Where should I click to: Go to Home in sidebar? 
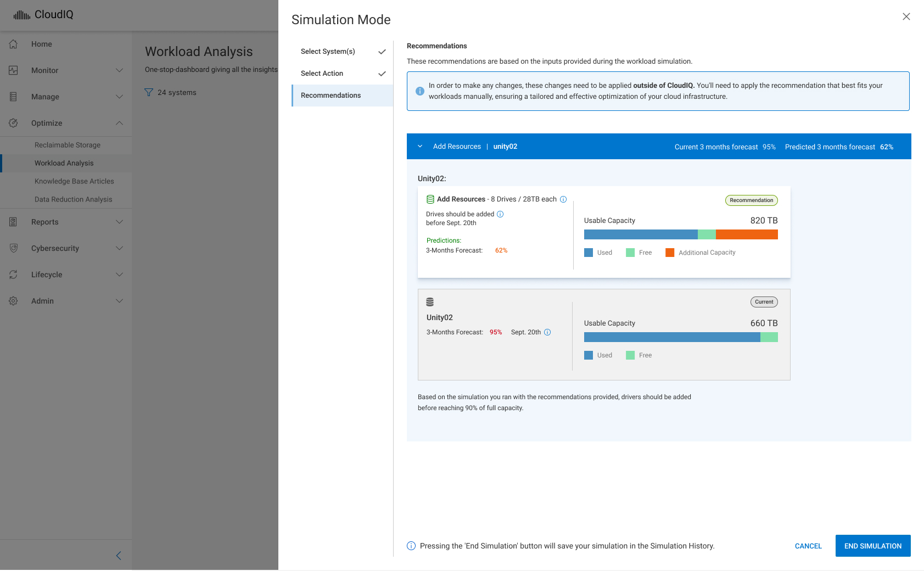(x=42, y=44)
